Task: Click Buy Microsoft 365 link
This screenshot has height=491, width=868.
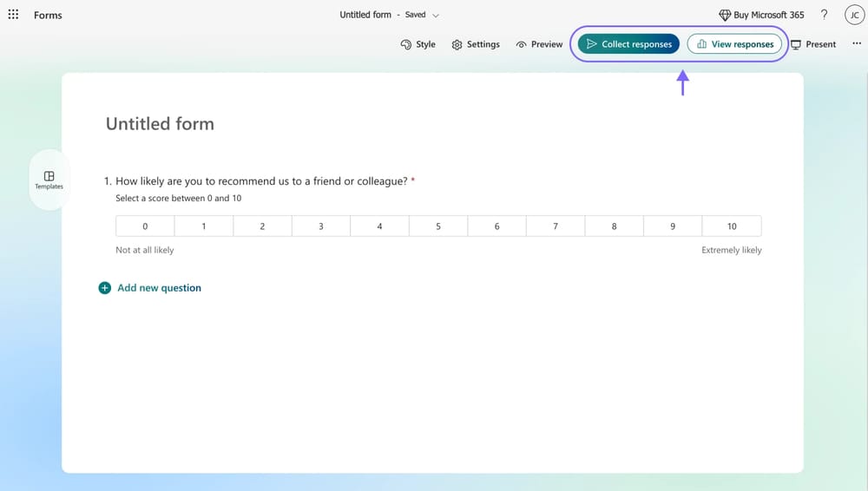Action: (761, 15)
